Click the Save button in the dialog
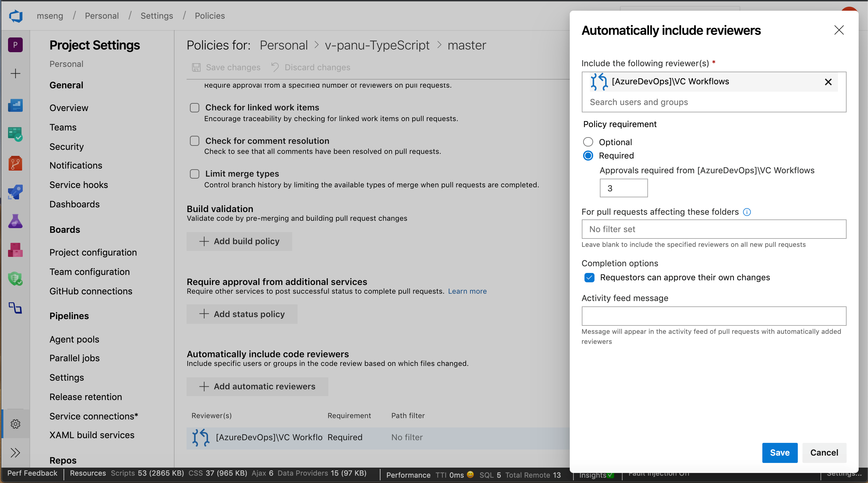 [x=779, y=453]
